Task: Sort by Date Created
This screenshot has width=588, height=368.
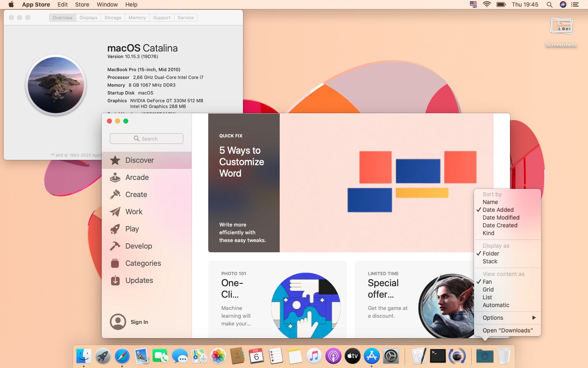Action: 508,225
